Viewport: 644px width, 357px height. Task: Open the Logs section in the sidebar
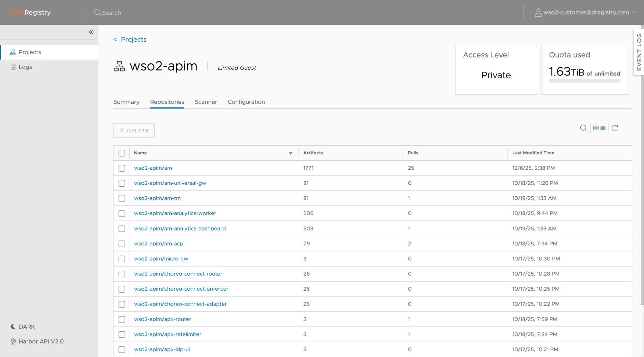[x=25, y=67]
